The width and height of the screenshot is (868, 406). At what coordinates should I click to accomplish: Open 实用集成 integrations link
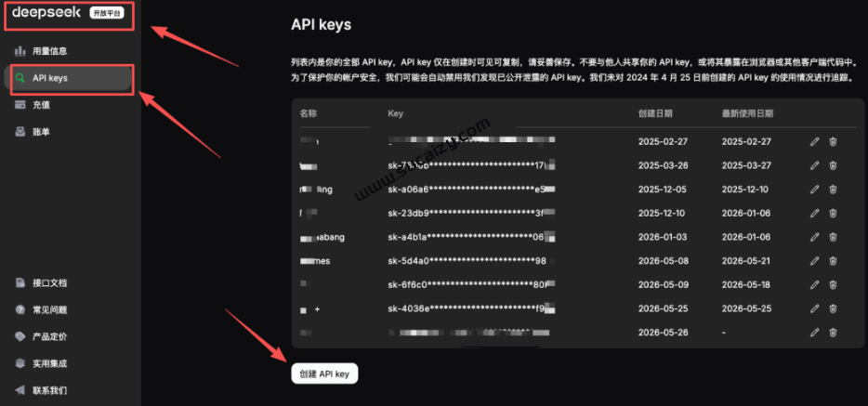click(50, 363)
